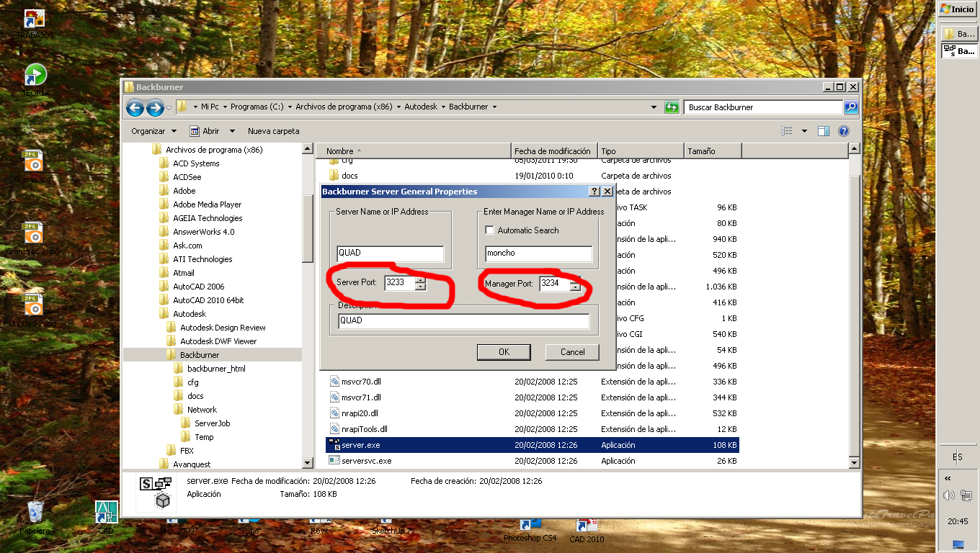
Task: Open the recent pages dropdown beside Forward
Action: click(169, 108)
